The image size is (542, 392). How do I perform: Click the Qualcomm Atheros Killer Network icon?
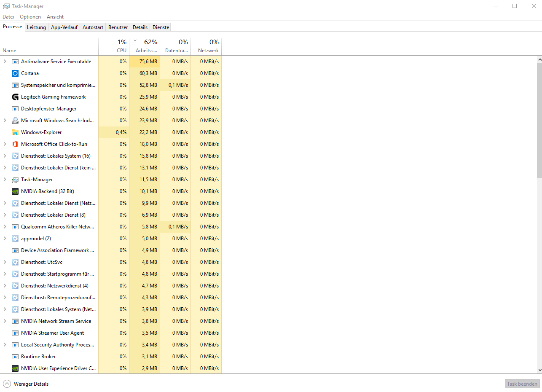15,227
